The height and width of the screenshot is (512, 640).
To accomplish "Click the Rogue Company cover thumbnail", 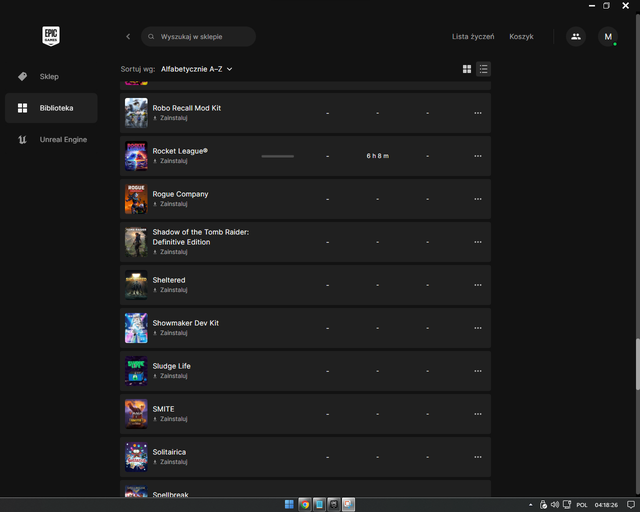I will (136, 199).
